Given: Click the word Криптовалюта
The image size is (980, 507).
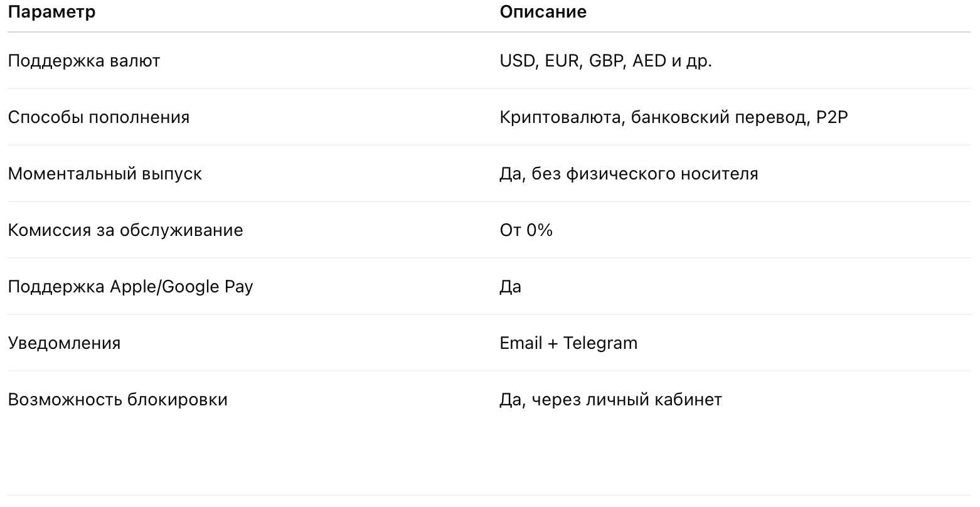Looking at the screenshot, I should pyautogui.click(x=562, y=117).
